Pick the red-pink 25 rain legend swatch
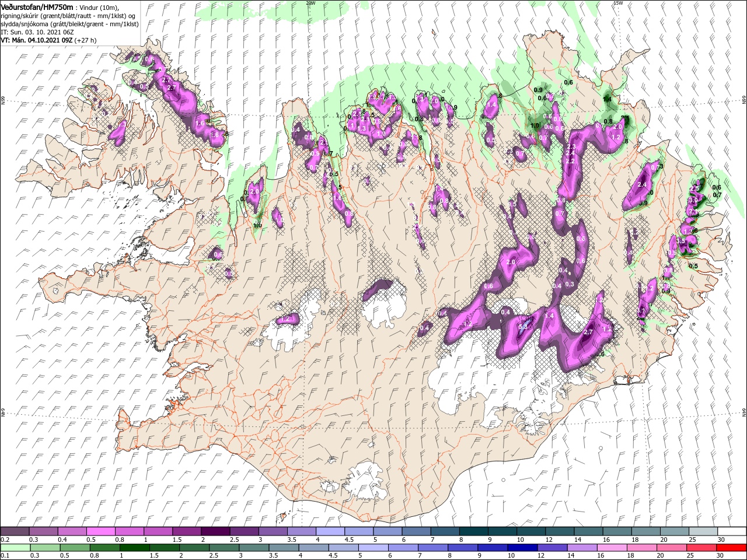This screenshot has height=560, width=747. pos(701,548)
